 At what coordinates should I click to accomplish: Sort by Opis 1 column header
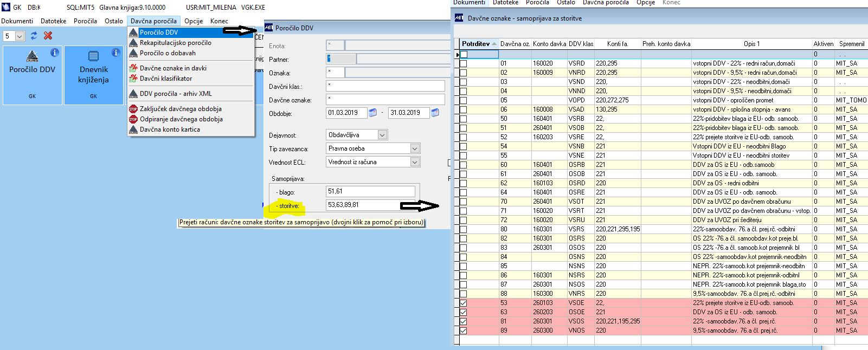pyautogui.click(x=751, y=44)
